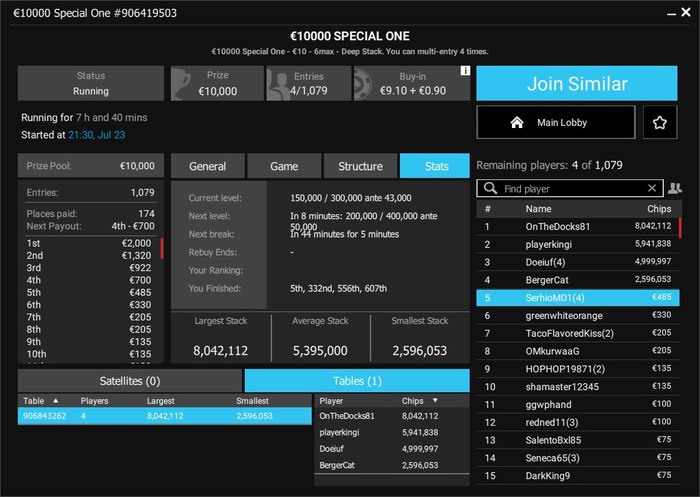Select playerkingi in ranking list
Screen dimensions: 700x497
click(578, 244)
